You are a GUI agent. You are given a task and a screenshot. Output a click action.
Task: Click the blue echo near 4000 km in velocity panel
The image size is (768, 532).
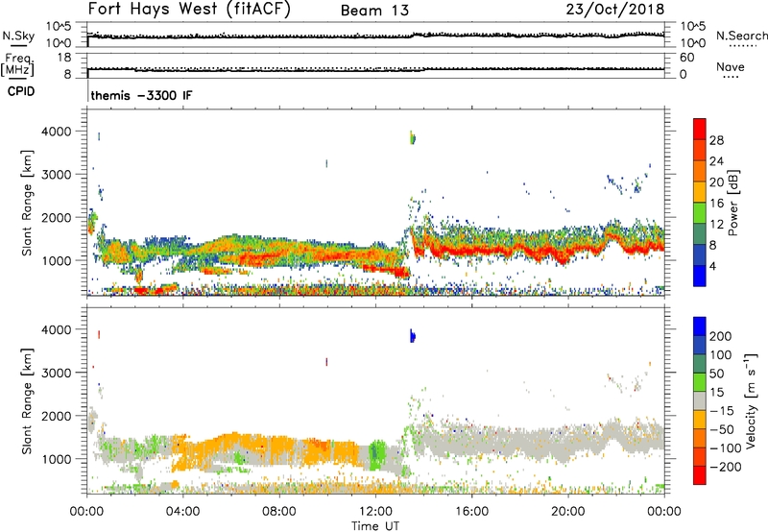tap(413, 336)
